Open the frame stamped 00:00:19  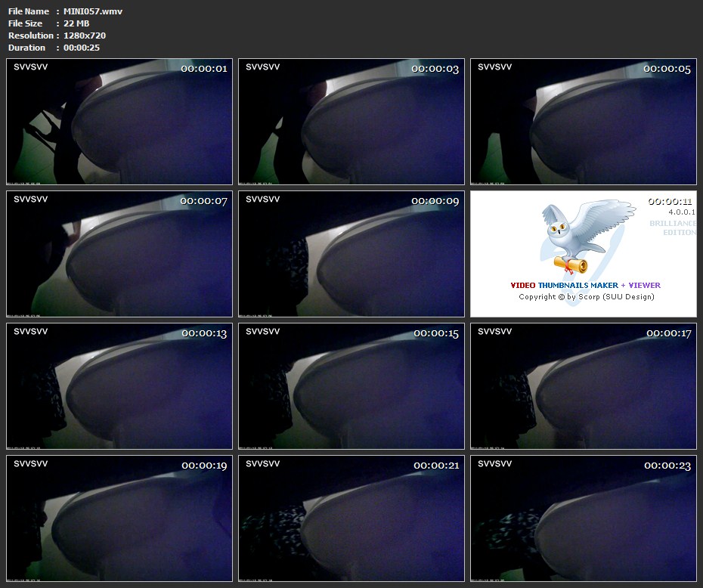click(x=119, y=518)
